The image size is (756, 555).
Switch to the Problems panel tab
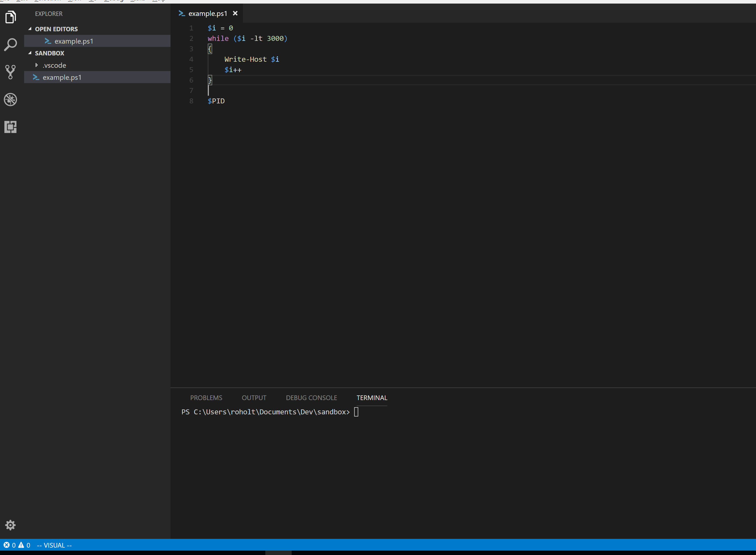tap(206, 398)
